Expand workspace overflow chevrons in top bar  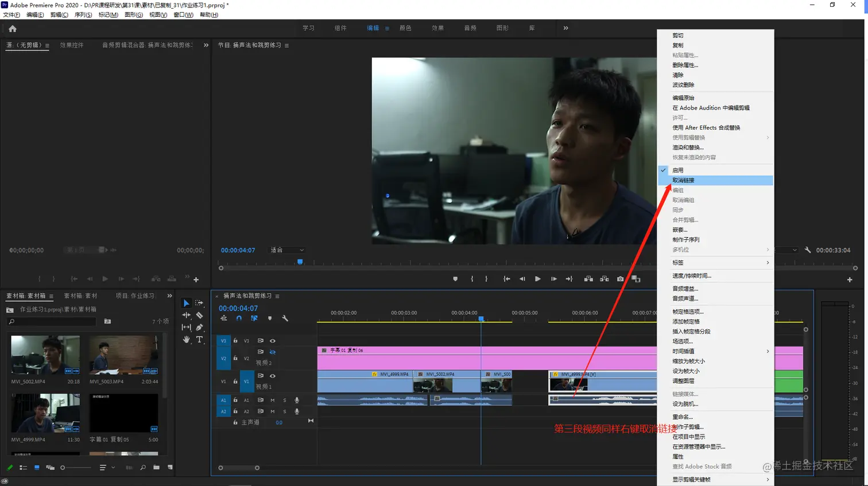[x=565, y=28]
